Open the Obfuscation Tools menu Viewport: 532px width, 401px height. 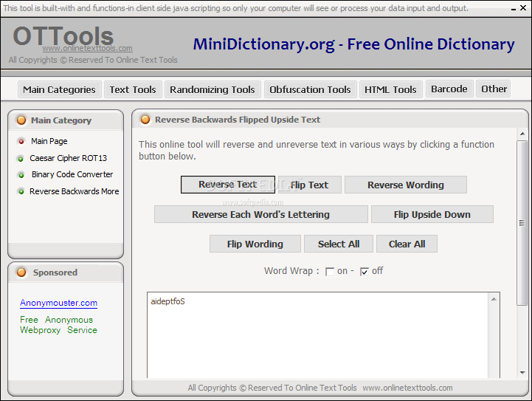coord(310,89)
